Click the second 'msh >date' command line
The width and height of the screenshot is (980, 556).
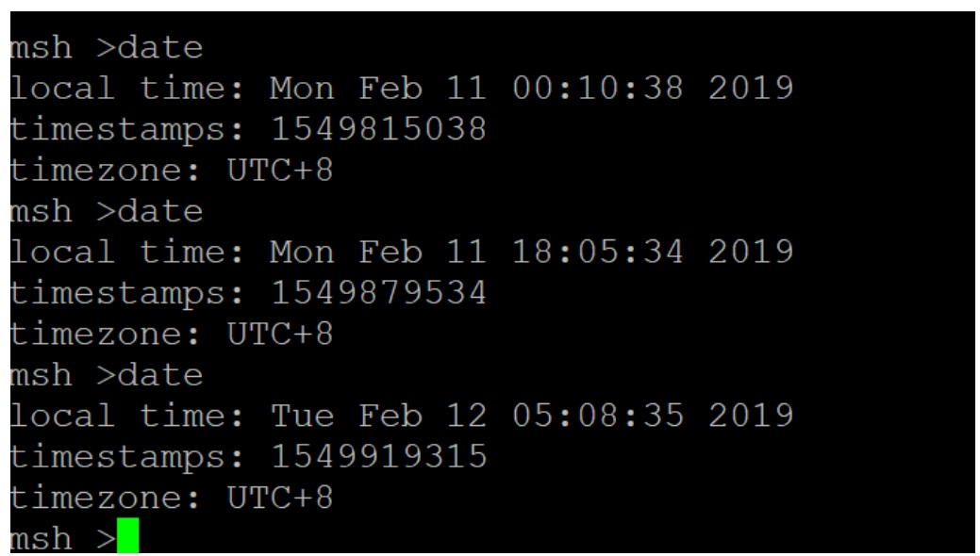(x=107, y=212)
